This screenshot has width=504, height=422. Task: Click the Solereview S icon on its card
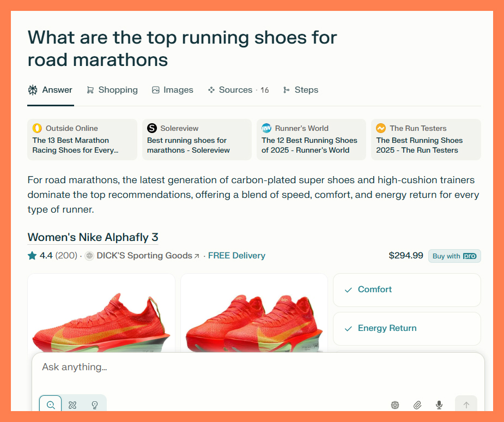151,128
